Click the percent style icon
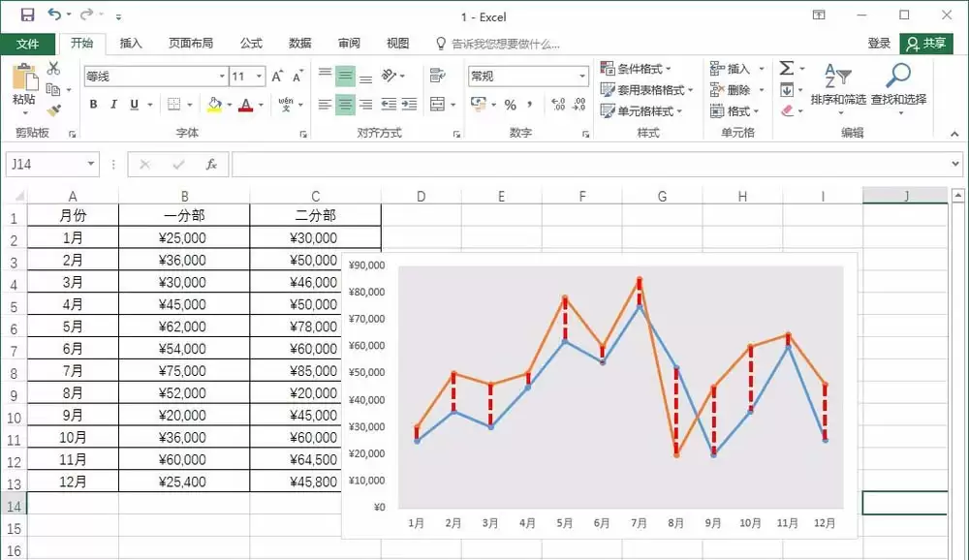This screenshot has width=969, height=560. click(x=510, y=105)
